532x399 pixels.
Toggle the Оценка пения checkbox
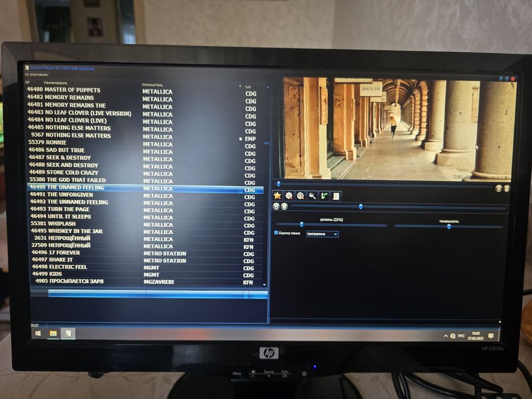tap(276, 233)
